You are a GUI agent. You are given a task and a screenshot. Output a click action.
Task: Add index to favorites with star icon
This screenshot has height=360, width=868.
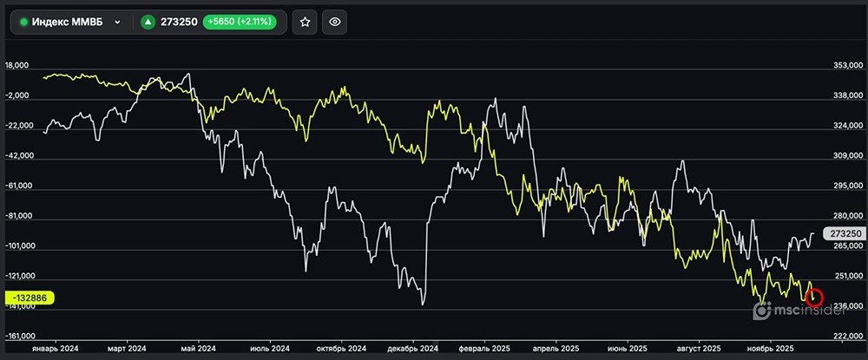click(305, 22)
